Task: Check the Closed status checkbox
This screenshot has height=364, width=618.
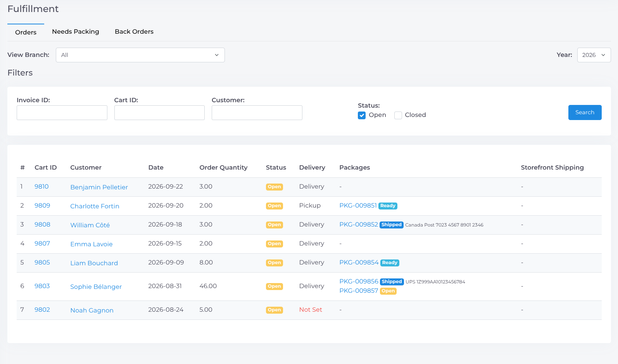Action: (398, 115)
